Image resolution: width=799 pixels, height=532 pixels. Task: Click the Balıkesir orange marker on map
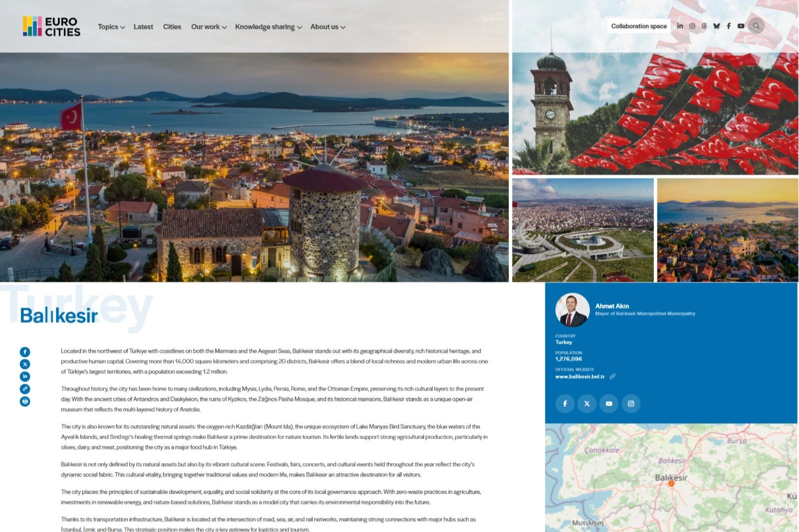coord(671,483)
